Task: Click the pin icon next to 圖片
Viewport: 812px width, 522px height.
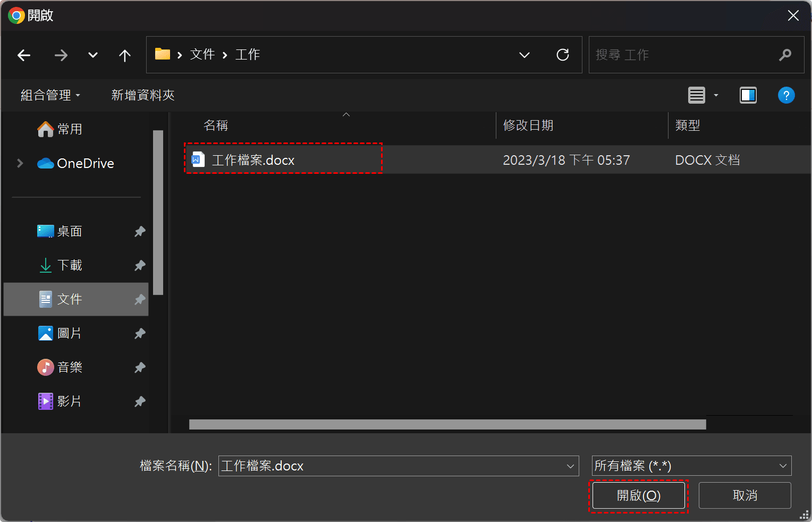Action: pos(140,333)
